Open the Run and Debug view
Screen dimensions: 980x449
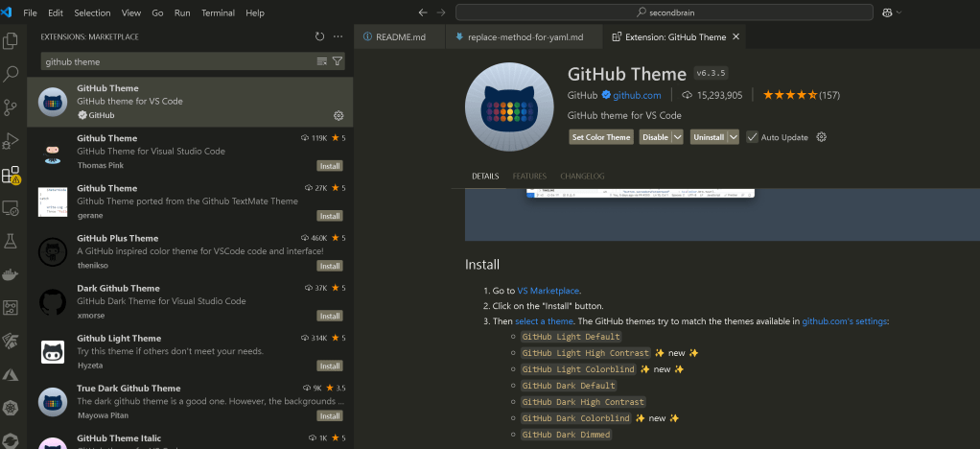click(x=11, y=141)
